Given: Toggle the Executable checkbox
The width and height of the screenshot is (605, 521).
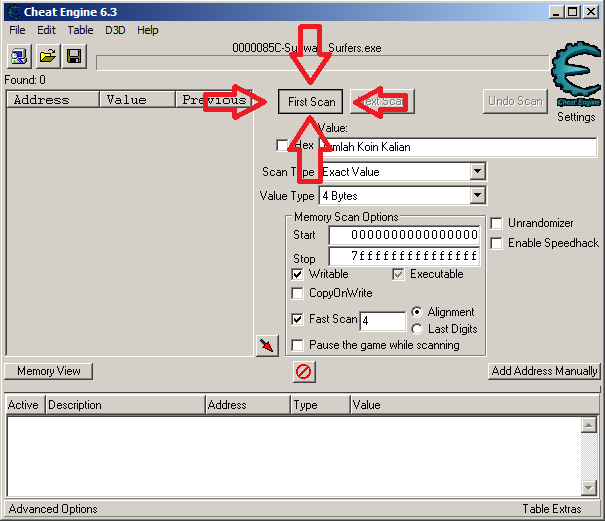Looking at the screenshot, I should [x=398, y=274].
